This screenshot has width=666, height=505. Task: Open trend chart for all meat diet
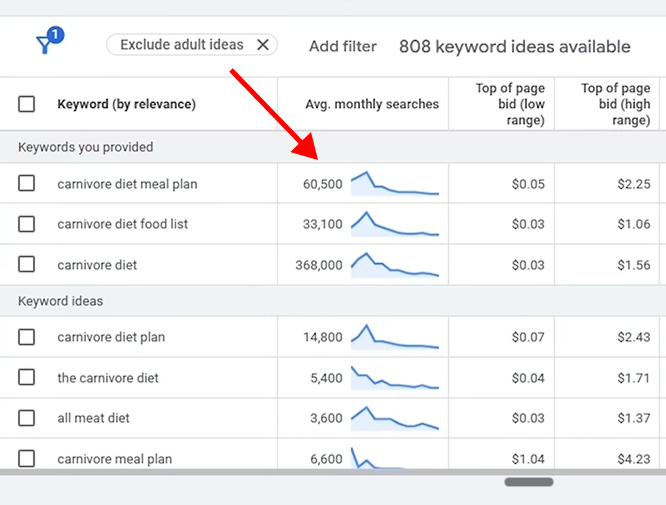click(x=395, y=418)
